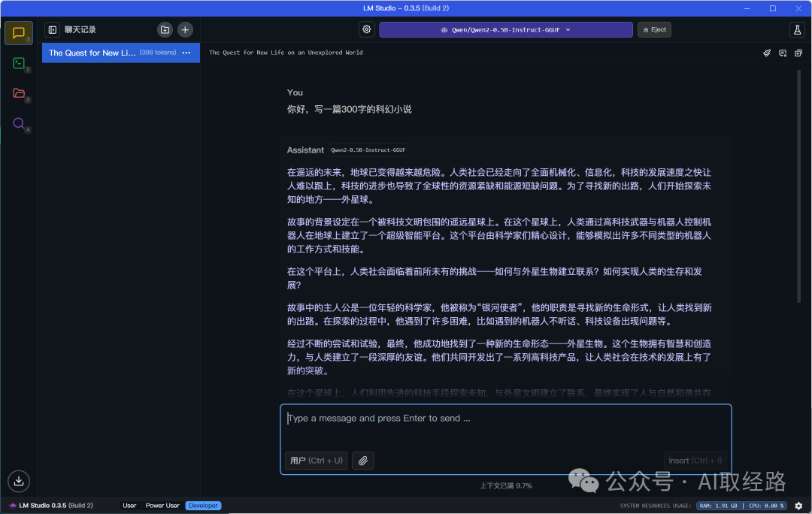Click the clear chat broom icon

click(767, 53)
